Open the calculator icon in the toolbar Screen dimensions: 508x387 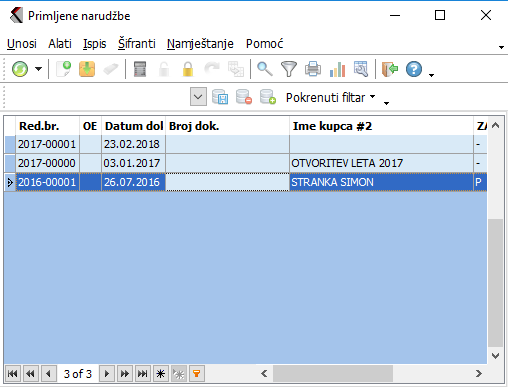click(x=140, y=69)
